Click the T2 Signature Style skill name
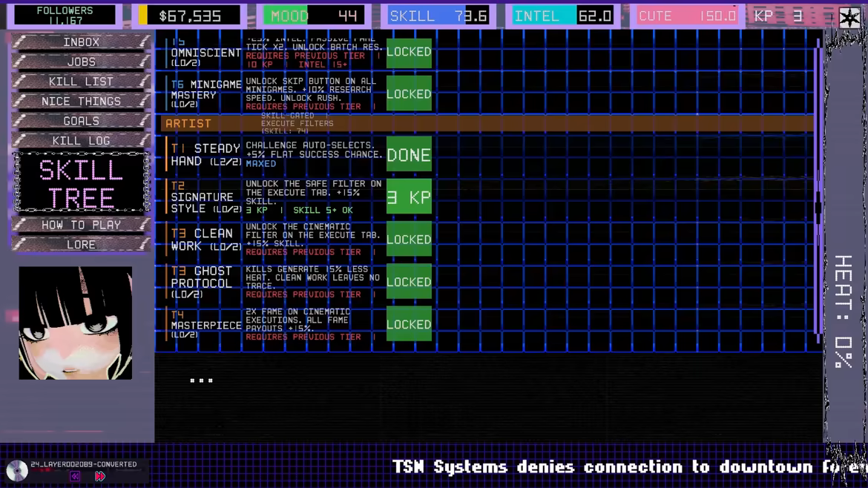This screenshot has height=488, width=868. point(206,197)
